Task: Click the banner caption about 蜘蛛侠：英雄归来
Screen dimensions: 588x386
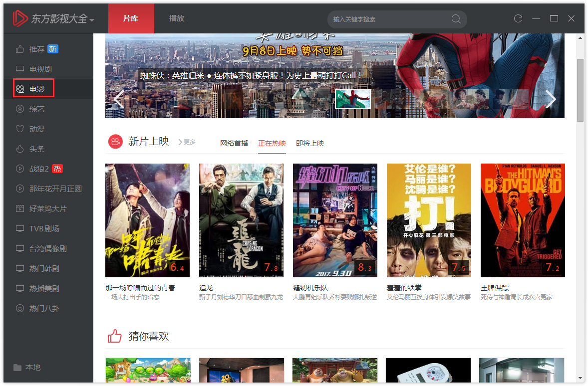Action: 251,75
